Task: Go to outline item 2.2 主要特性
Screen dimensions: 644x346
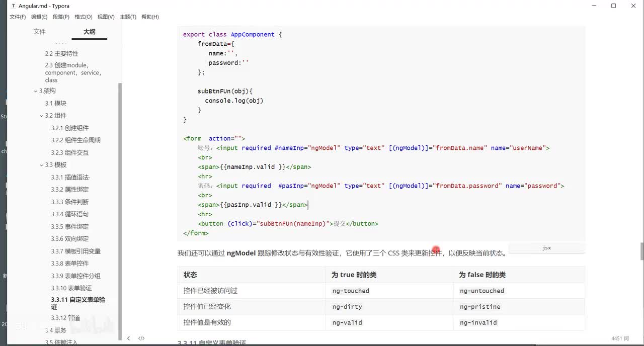Action: (61, 54)
